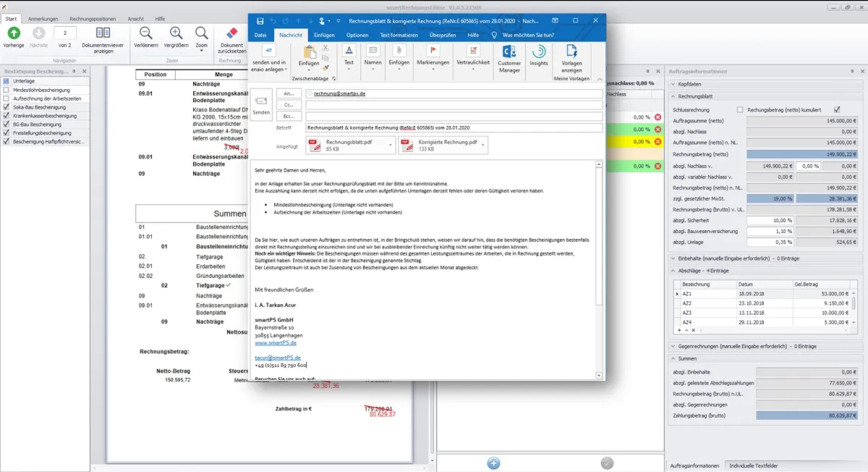The width and height of the screenshot is (868, 472).
Task: Click the green Vorherige arrow icon
Action: pyautogui.click(x=13, y=33)
